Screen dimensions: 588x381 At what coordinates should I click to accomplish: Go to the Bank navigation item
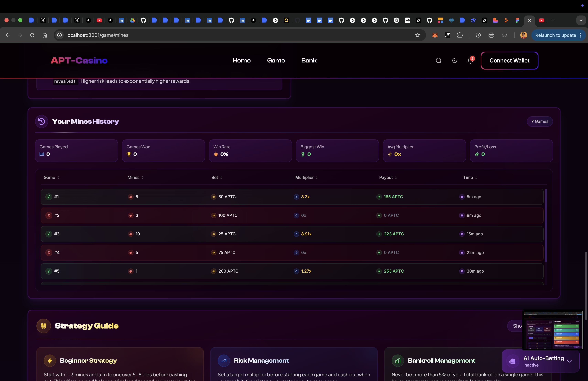coord(309,61)
